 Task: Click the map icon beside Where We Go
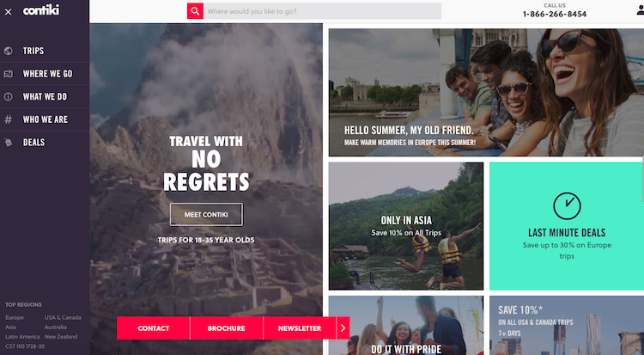click(x=9, y=74)
